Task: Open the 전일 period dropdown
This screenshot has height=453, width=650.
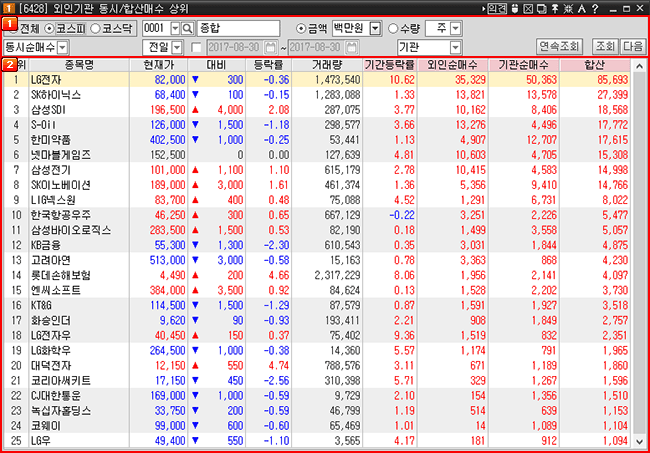Action: point(177,48)
